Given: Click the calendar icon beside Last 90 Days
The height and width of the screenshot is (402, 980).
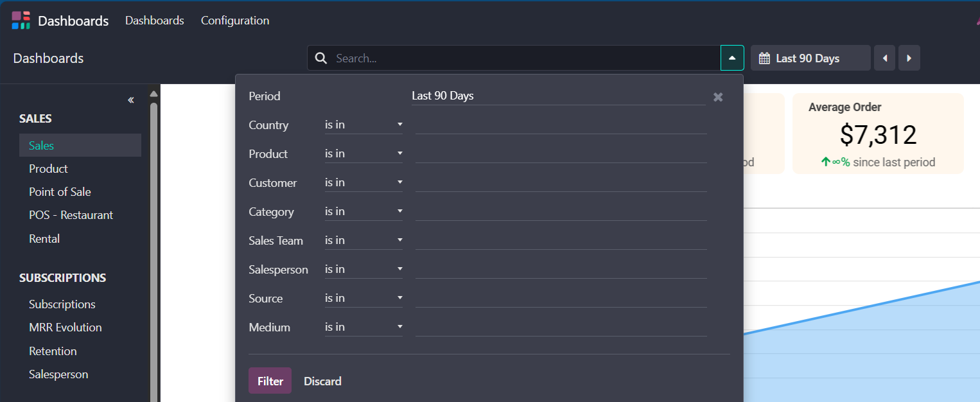Looking at the screenshot, I should point(764,58).
